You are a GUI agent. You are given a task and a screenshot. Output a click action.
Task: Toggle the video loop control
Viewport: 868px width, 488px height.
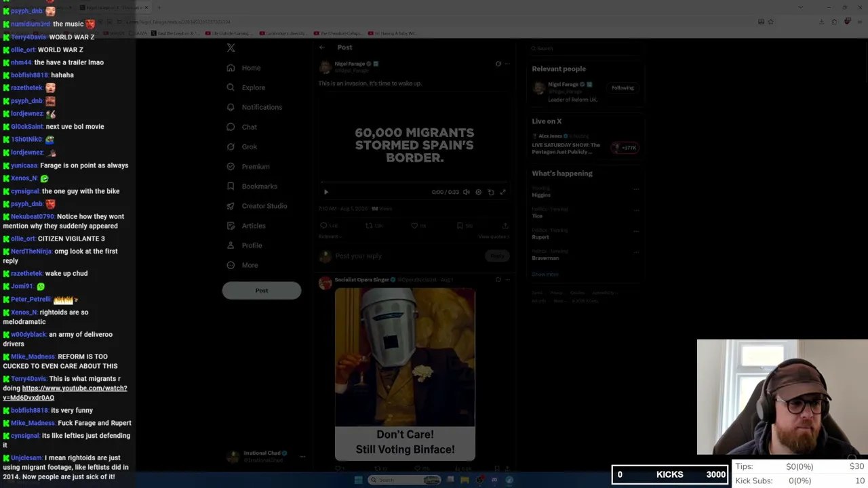pos(491,192)
